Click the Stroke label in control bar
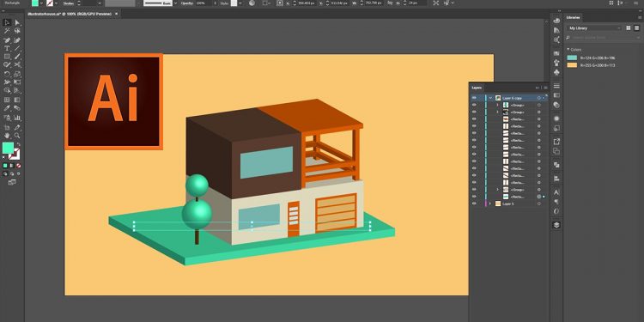This screenshot has width=644, height=322. pyautogui.click(x=69, y=3)
